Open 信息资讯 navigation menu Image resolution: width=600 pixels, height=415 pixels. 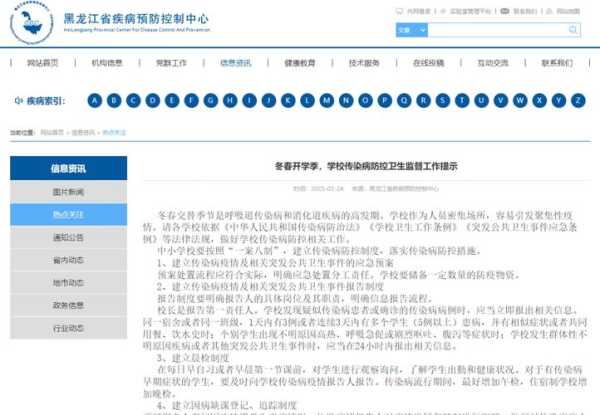coord(236,63)
